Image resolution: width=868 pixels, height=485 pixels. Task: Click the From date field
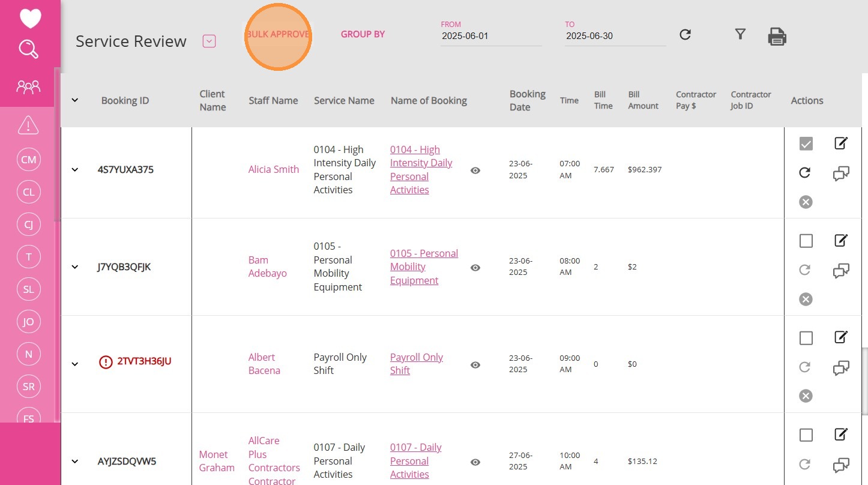coord(490,36)
